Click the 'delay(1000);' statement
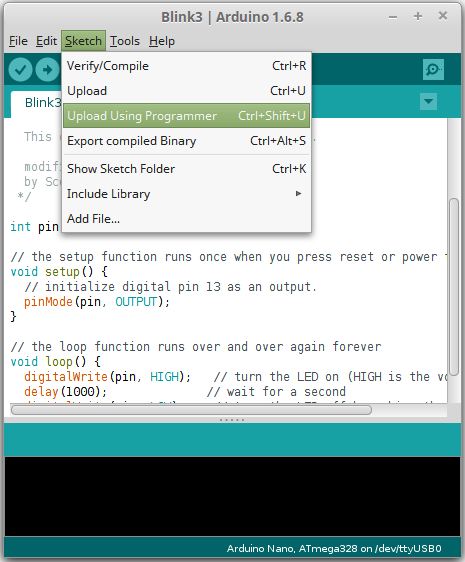Image resolution: width=465 pixels, height=562 pixels. [65, 392]
